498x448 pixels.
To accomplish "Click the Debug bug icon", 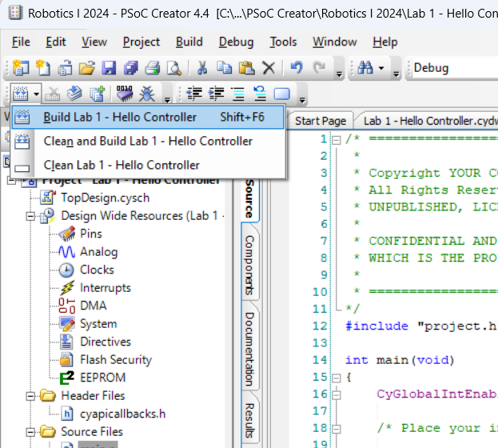I will click(x=147, y=94).
